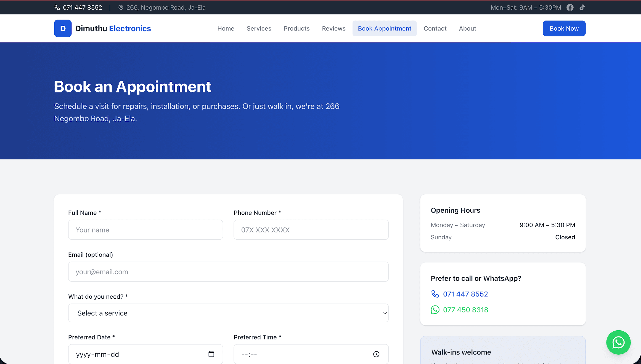Open the Services page from the navbar
Screen dimensions: 641x364
[x=259, y=28]
